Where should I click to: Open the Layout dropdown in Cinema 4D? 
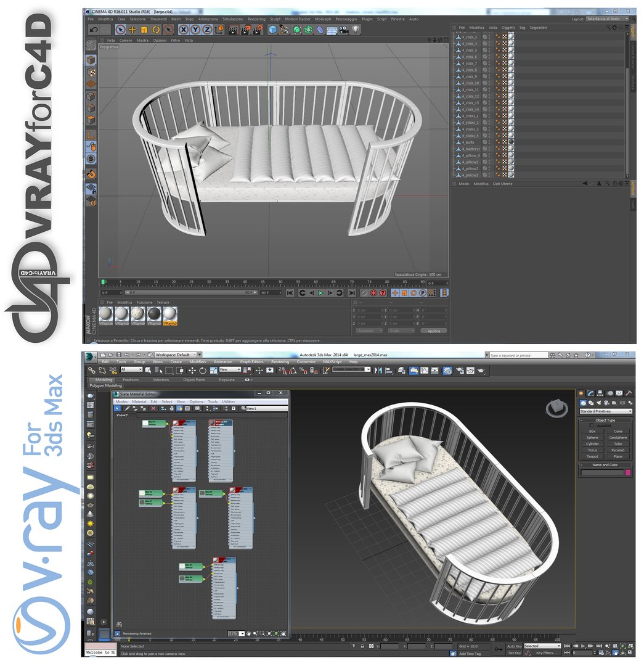click(608, 18)
